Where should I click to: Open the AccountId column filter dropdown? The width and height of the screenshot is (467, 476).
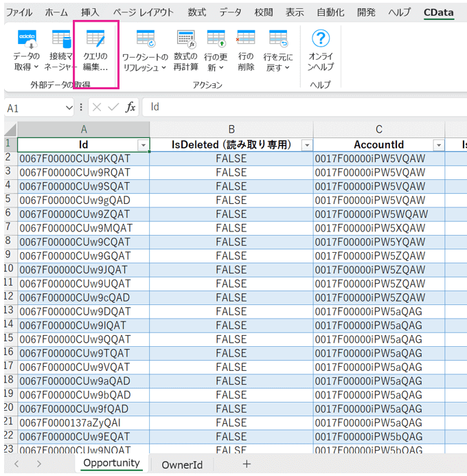click(x=437, y=145)
